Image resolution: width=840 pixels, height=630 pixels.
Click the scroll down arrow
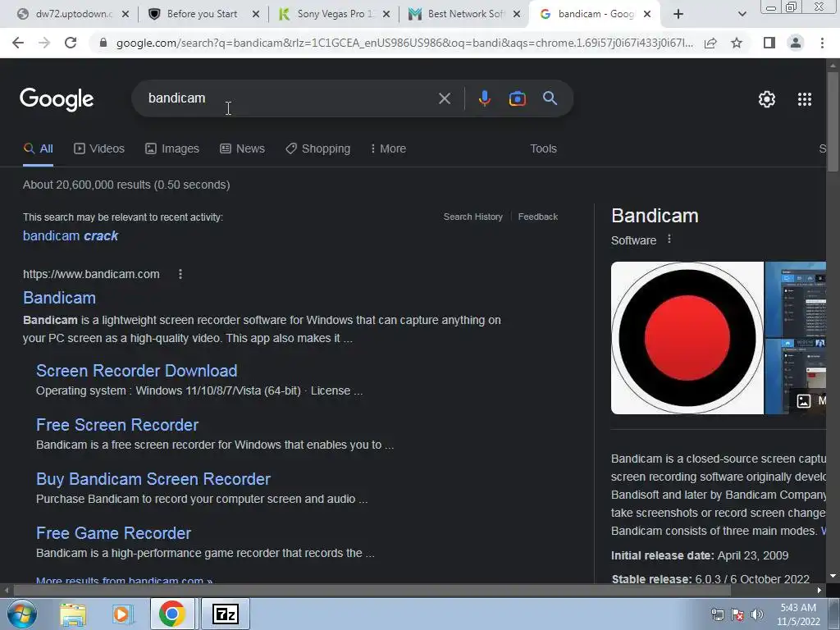[x=833, y=576]
